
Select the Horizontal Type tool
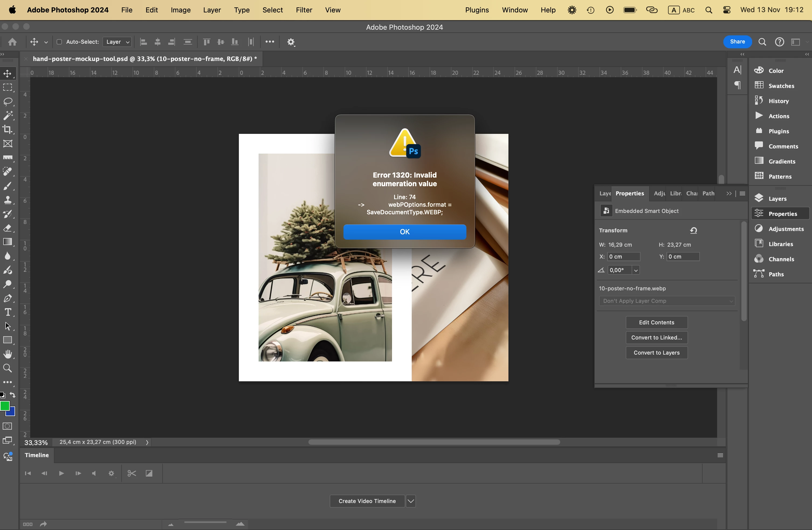(8, 312)
